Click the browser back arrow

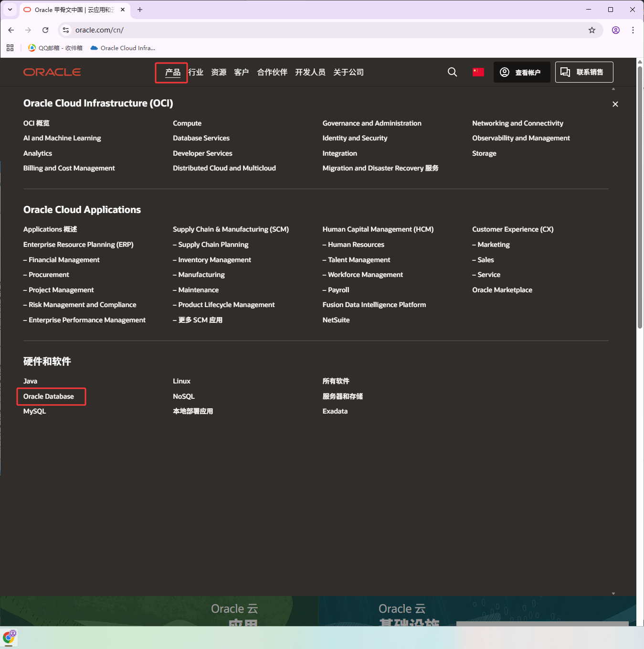11,30
